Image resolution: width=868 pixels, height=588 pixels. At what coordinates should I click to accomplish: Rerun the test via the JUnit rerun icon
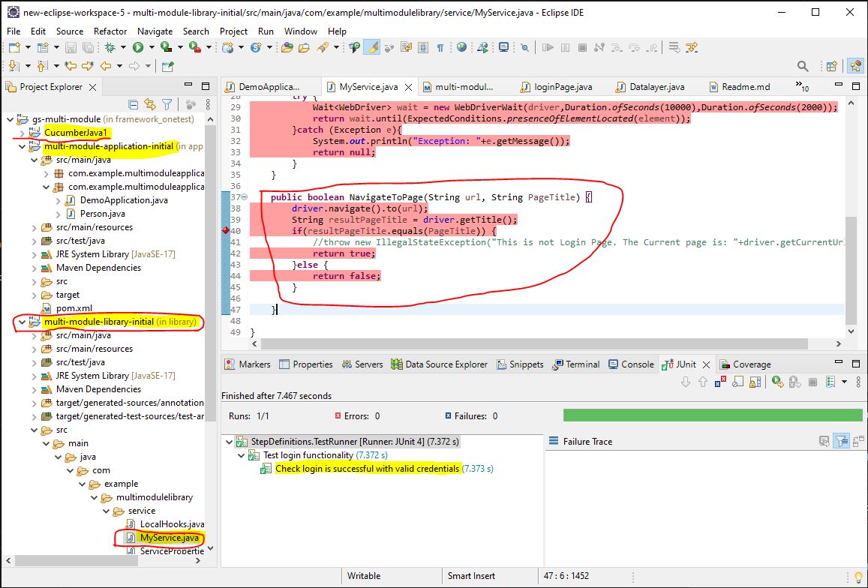tap(776, 381)
